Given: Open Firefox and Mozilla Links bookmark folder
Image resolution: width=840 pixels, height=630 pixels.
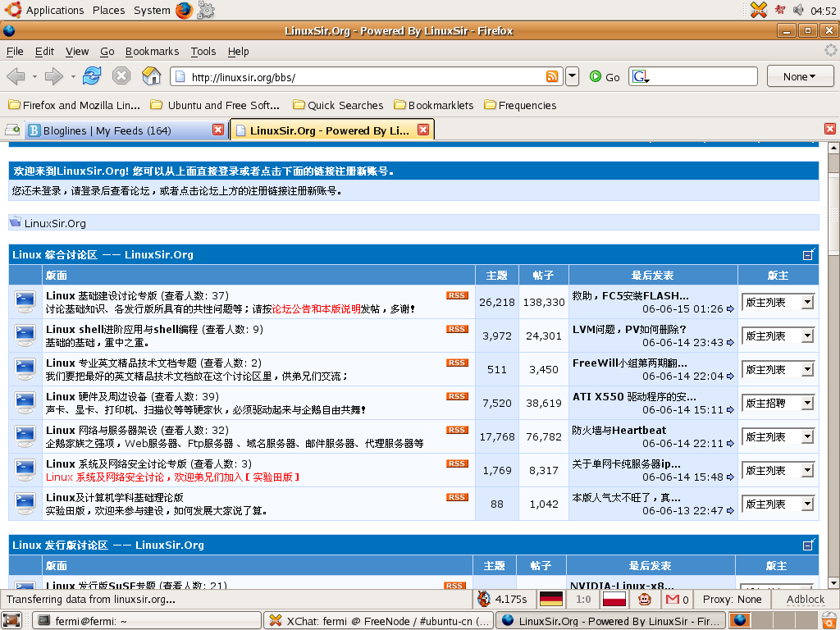Looking at the screenshot, I should pyautogui.click(x=75, y=106).
